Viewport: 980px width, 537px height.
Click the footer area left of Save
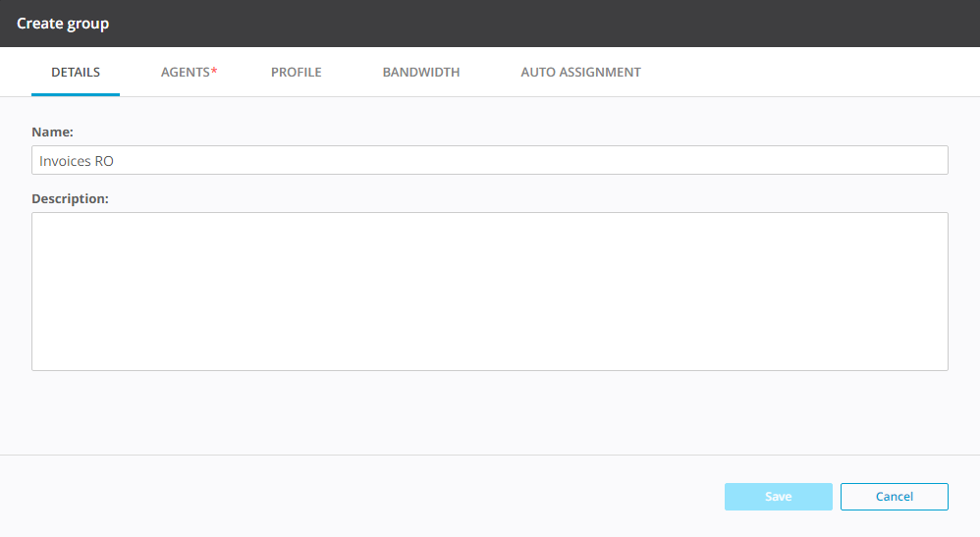pyautogui.click(x=373, y=497)
